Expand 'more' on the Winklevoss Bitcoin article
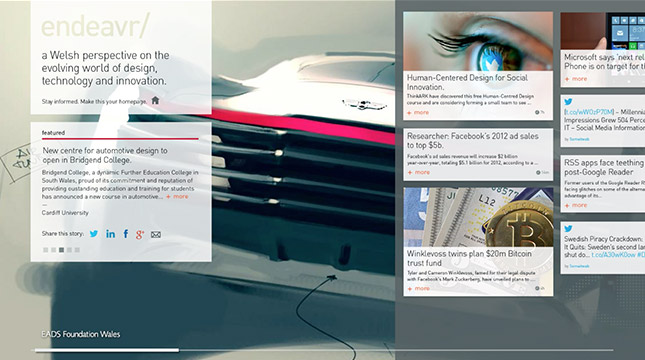 pos(418,288)
